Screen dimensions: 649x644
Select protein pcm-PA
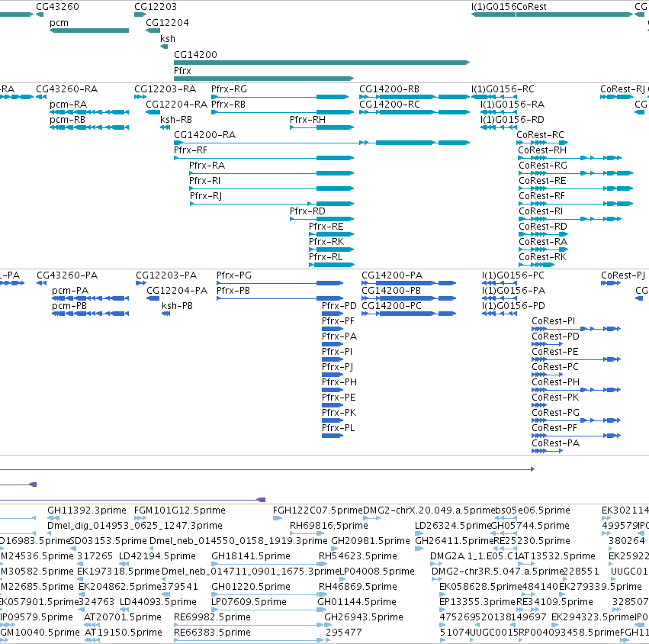(90, 298)
